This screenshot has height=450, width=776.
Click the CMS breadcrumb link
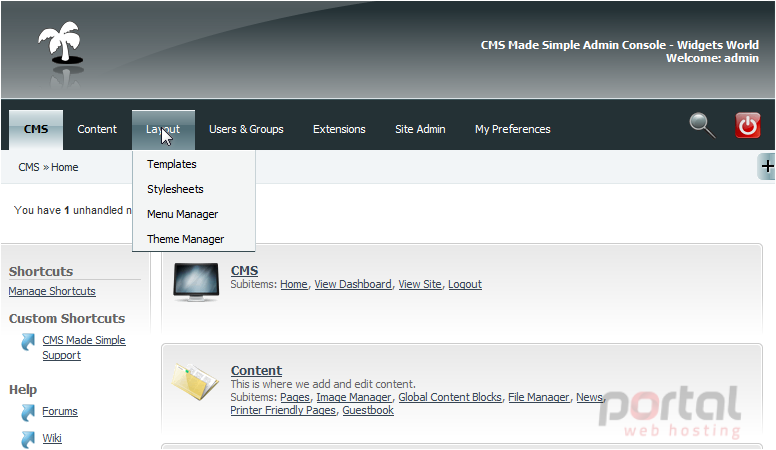29,167
